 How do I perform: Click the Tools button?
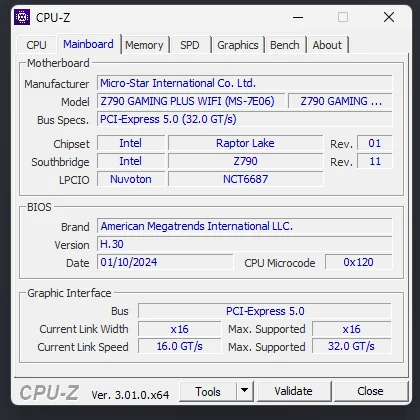pyautogui.click(x=208, y=392)
